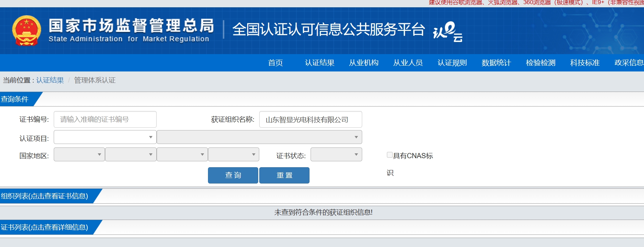Image resolution: width=644 pixels, height=247 pixels.
Task: Click the 查询条件 section header
Action: coord(15,99)
